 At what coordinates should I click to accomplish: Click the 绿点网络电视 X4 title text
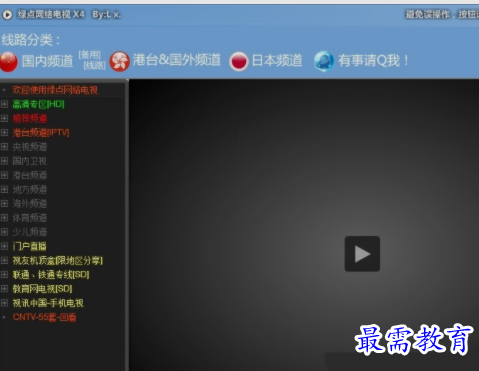pos(51,14)
